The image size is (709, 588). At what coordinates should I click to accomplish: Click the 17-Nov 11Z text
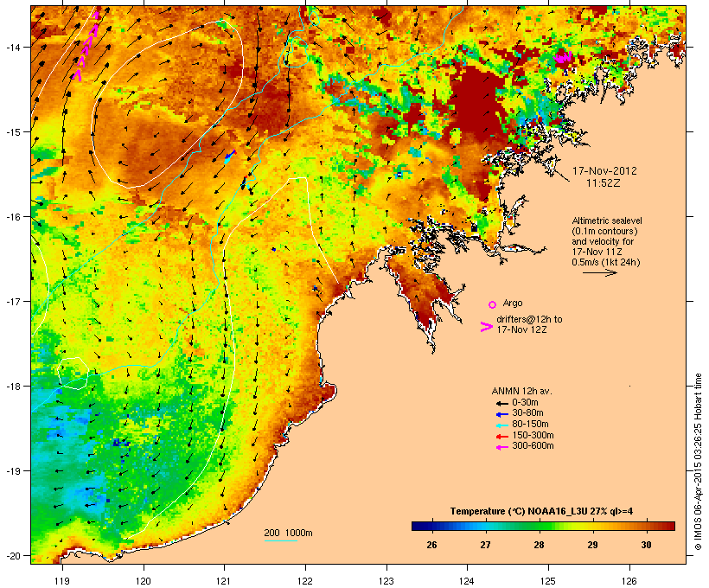point(597,252)
